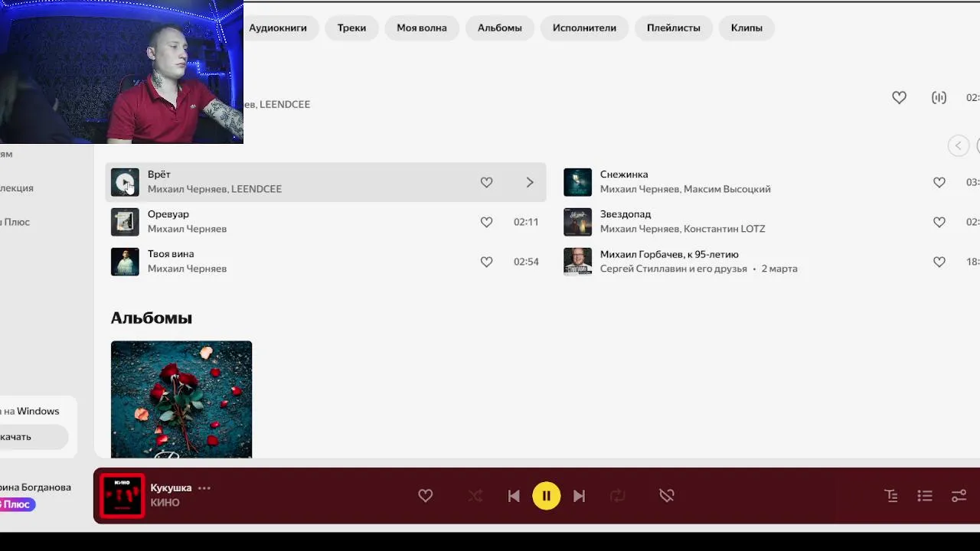980x551 pixels.
Task: Click the Альбомы section heading
Action: coord(152,318)
